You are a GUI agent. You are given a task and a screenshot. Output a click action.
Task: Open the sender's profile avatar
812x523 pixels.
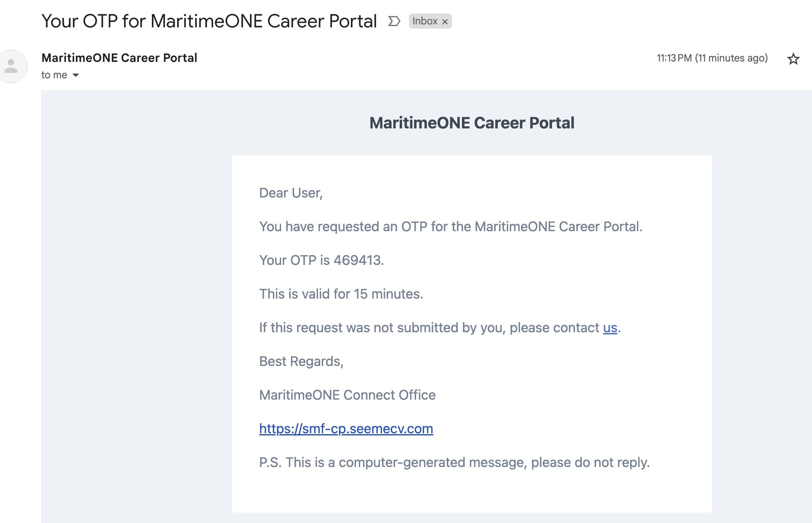(11, 67)
